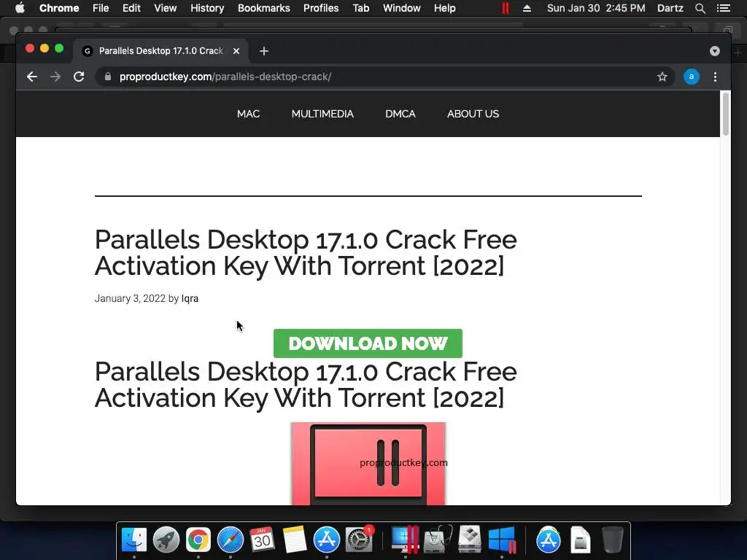The width and height of the screenshot is (747, 560).
Task: Open Launchpad from the Dock
Action: [166, 540]
